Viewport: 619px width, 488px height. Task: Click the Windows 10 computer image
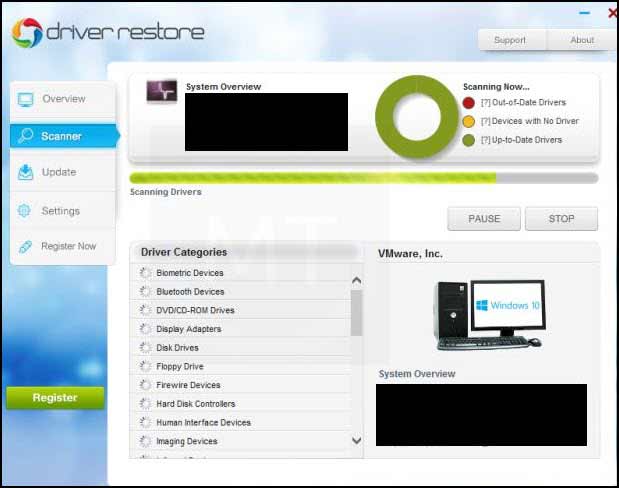point(491,315)
